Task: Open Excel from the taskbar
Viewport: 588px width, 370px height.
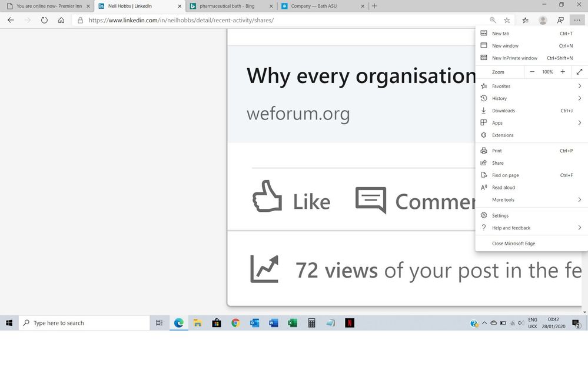Action: point(293,323)
